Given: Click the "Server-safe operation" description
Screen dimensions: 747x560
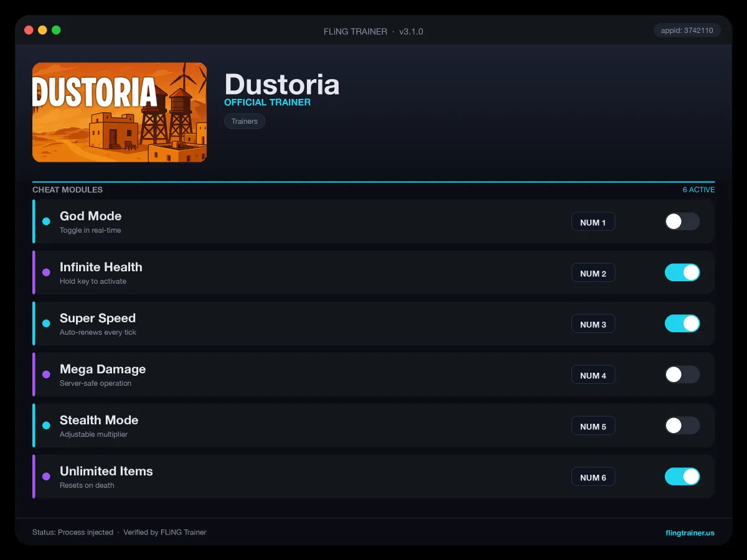Looking at the screenshot, I should click(x=95, y=383).
